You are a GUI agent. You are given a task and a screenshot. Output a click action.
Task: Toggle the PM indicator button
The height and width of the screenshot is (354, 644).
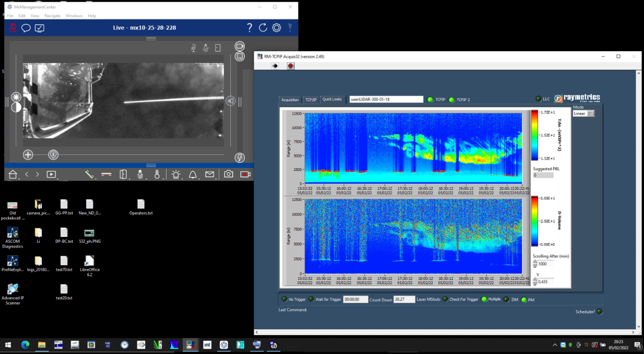click(x=524, y=300)
